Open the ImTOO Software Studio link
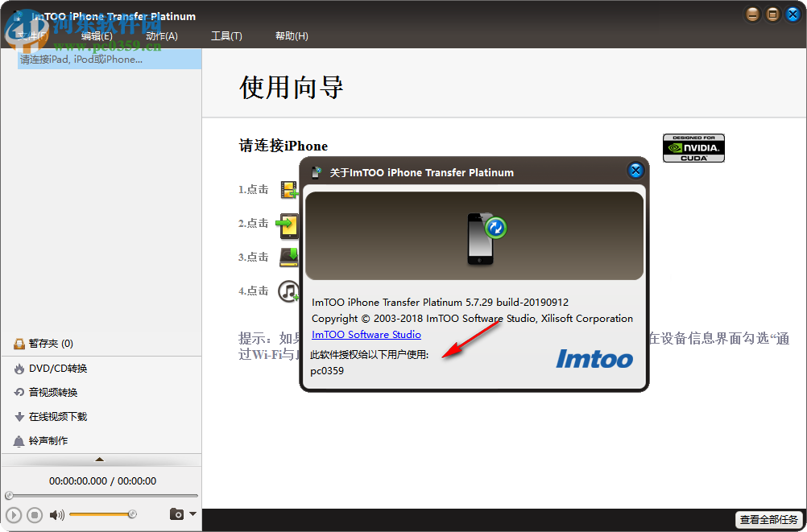 point(366,334)
